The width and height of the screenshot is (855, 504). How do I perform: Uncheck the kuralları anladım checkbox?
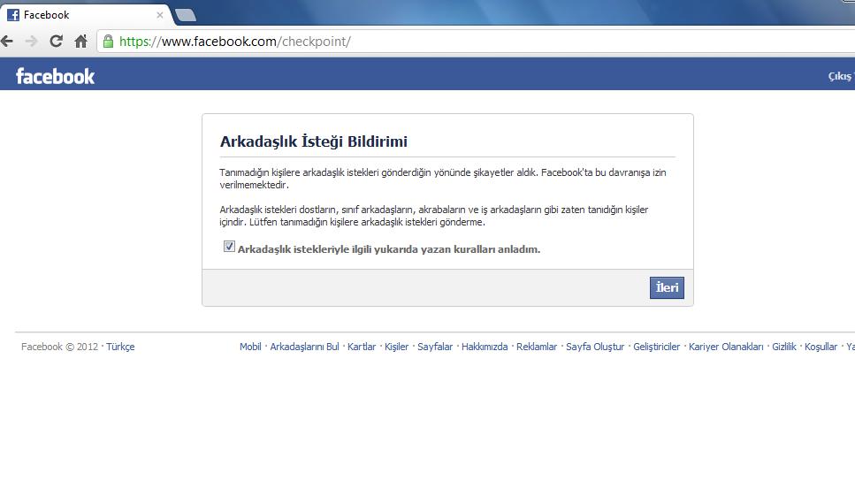[229, 247]
